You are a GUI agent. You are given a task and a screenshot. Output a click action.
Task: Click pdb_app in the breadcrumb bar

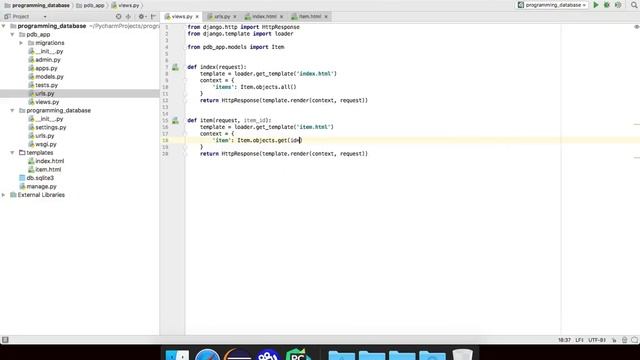[91, 5]
